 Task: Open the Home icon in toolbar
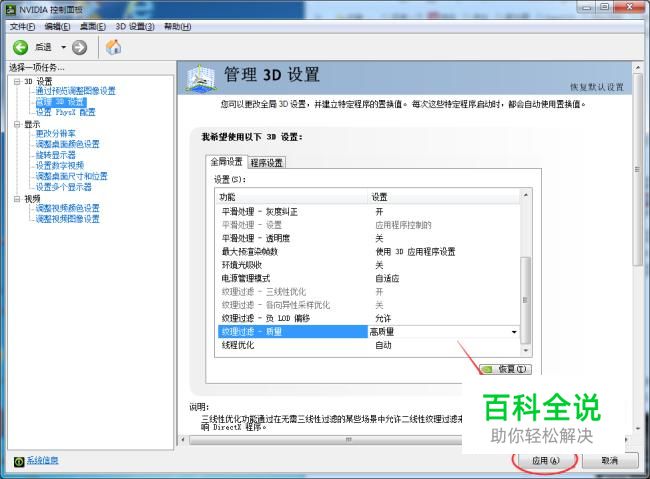coord(113,47)
